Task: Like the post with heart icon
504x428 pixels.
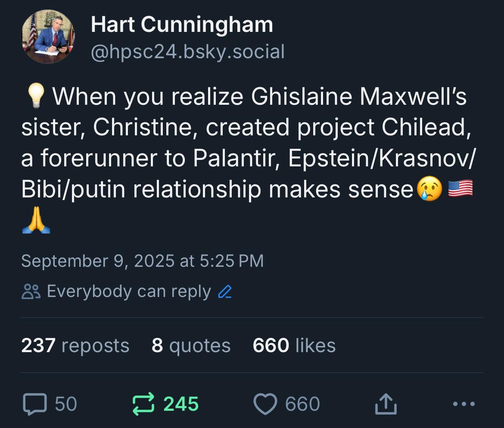Action: pos(265,404)
